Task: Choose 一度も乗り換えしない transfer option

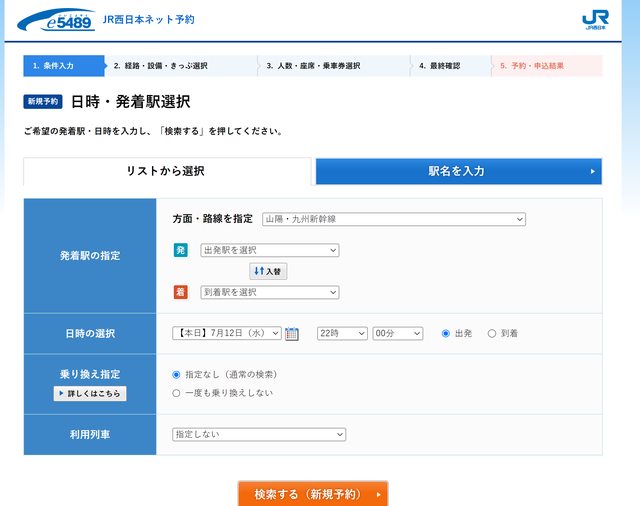Action: (x=177, y=393)
